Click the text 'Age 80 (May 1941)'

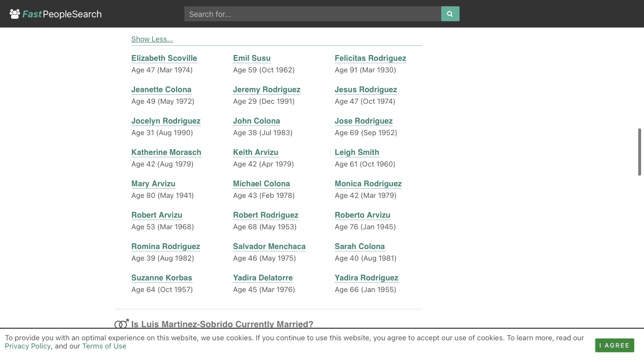pyautogui.click(x=162, y=195)
